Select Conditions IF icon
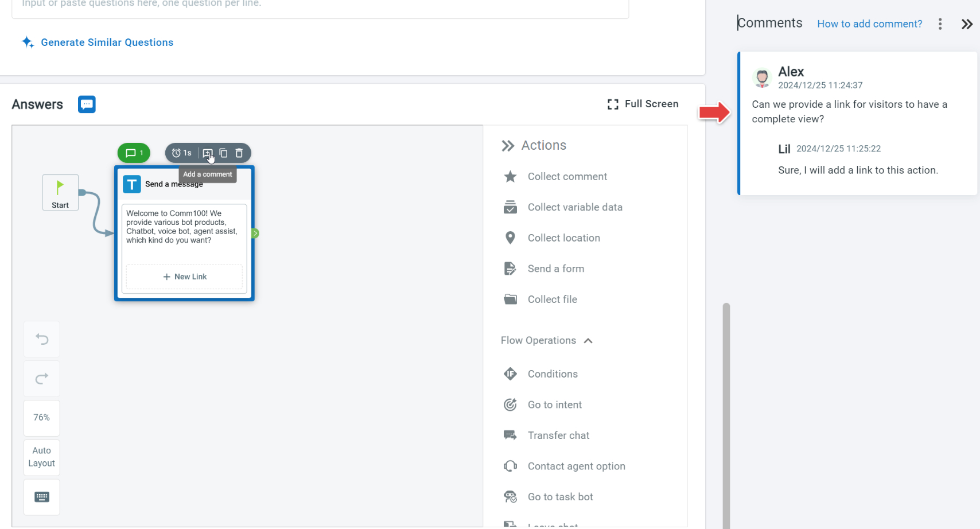The height and width of the screenshot is (529, 980). point(510,374)
